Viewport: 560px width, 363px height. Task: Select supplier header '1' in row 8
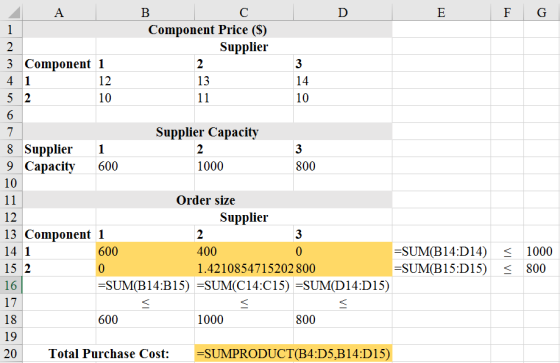pyautogui.click(x=145, y=149)
